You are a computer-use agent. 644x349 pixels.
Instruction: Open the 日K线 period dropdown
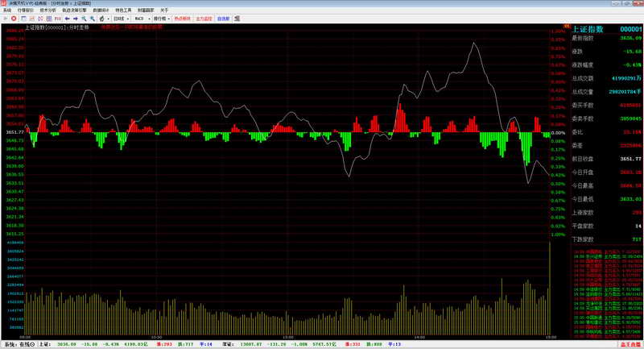click(122, 19)
